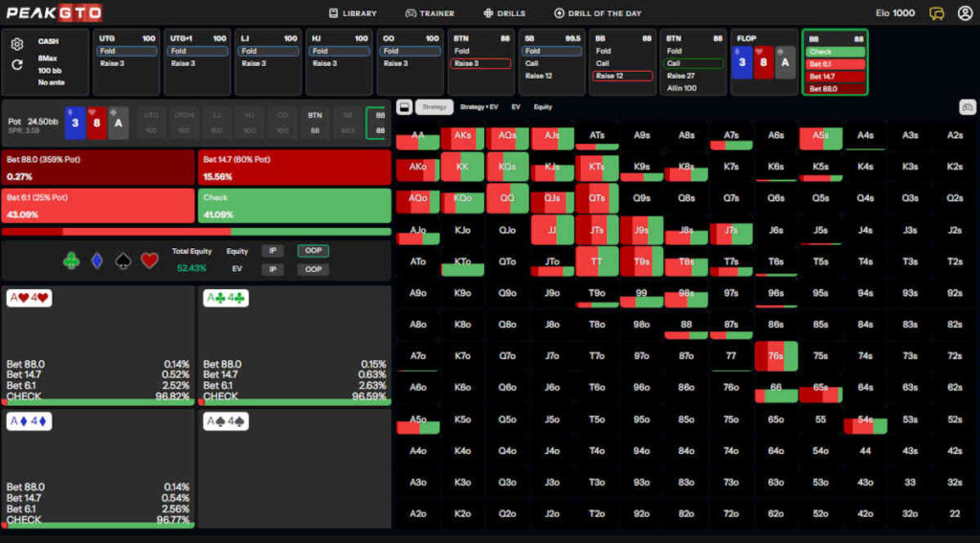Filter by the blue diamonds suit icon

click(x=97, y=260)
